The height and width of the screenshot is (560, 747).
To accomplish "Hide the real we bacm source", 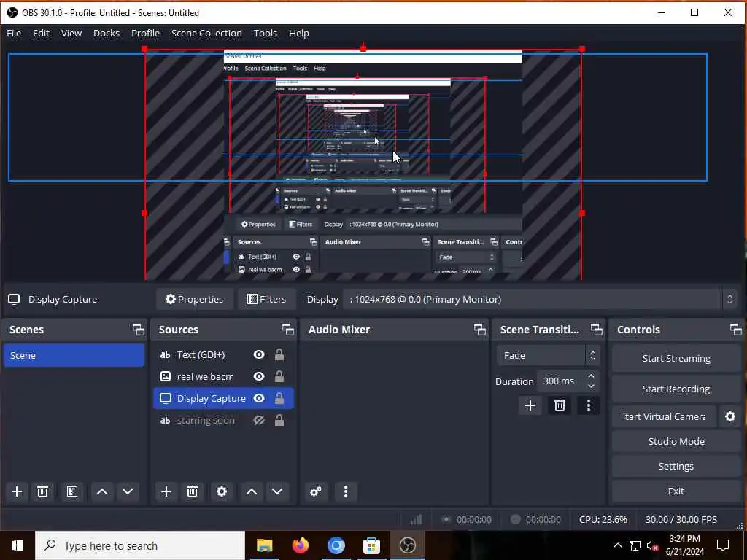I will pyautogui.click(x=259, y=377).
